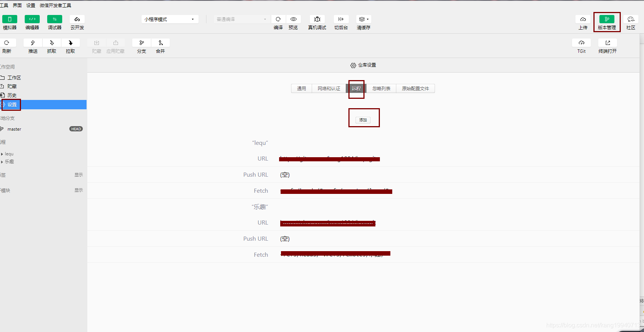This screenshot has height=332, width=644.
Task: Toggle the debugger panel button
Action: tap(55, 19)
